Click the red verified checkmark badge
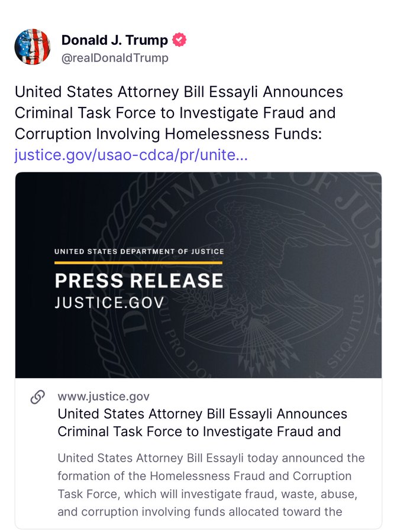This screenshot has height=532, width=397. coord(179,40)
